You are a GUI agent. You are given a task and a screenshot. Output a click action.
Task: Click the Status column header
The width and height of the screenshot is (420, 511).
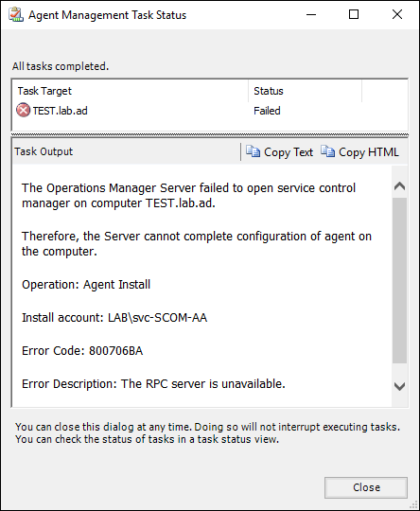[x=305, y=91]
